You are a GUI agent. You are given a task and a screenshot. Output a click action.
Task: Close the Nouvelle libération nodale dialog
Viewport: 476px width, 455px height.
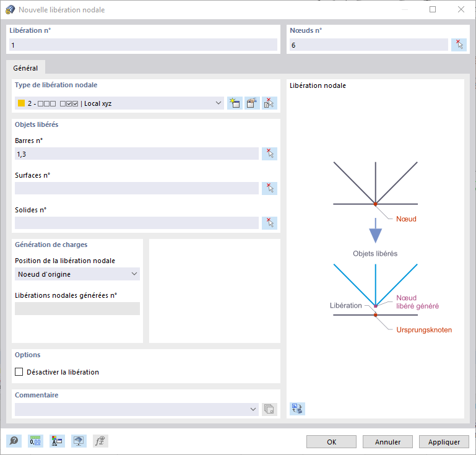click(461, 9)
